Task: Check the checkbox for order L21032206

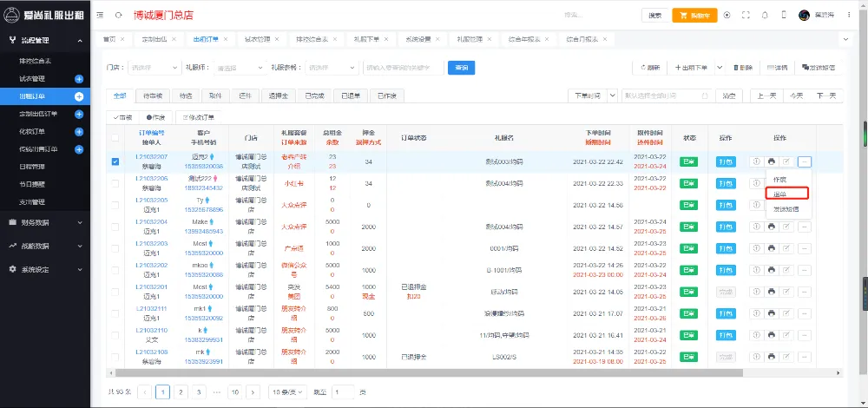Action: tap(115, 182)
